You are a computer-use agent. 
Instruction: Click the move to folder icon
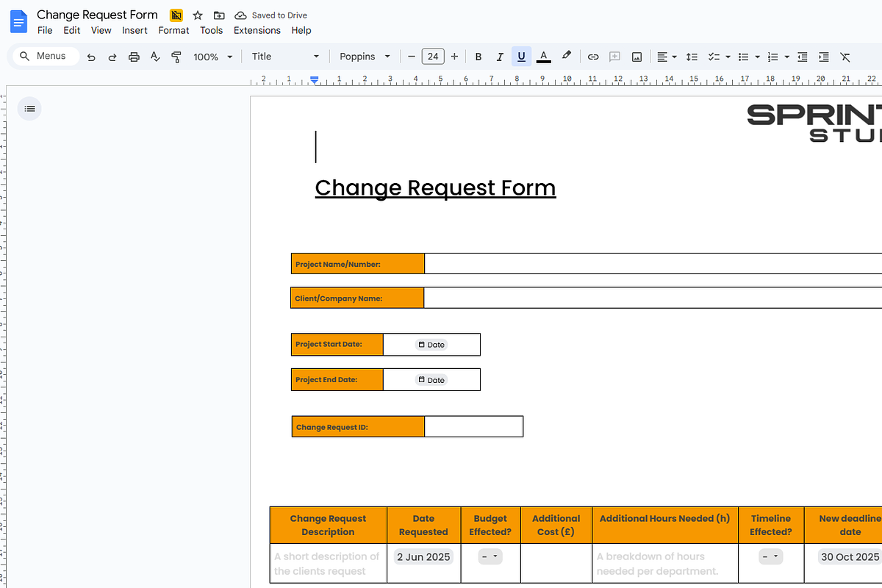[x=219, y=15]
